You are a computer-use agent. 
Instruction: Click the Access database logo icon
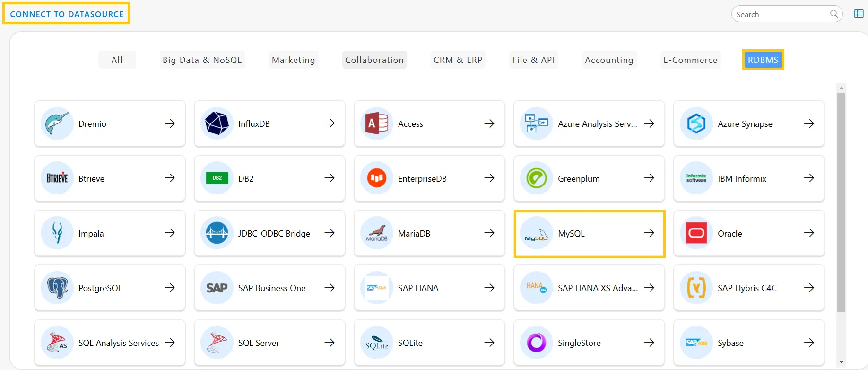pyautogui.click(x=377, y=123)
